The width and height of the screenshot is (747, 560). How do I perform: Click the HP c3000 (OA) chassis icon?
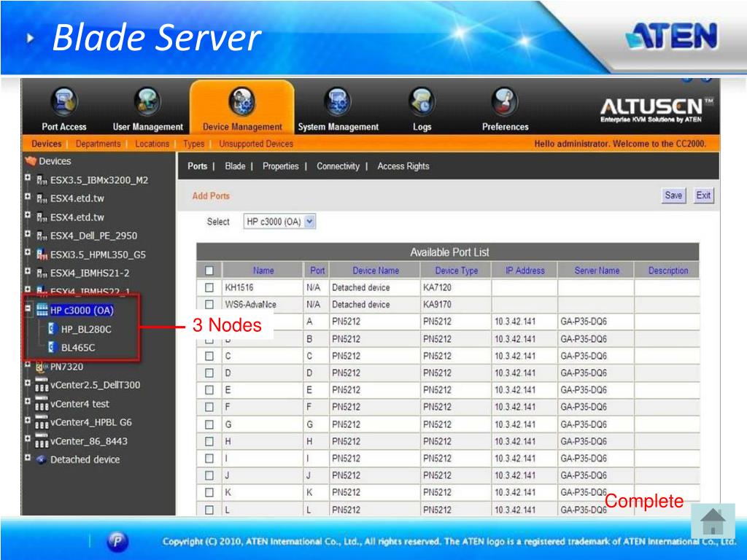click(x=42, y=310)
